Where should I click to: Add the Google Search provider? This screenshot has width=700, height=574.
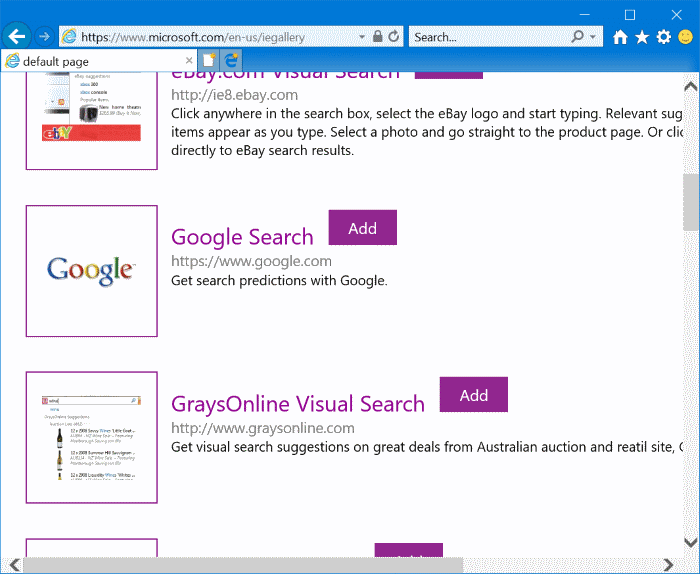click(x=362, y=228)
